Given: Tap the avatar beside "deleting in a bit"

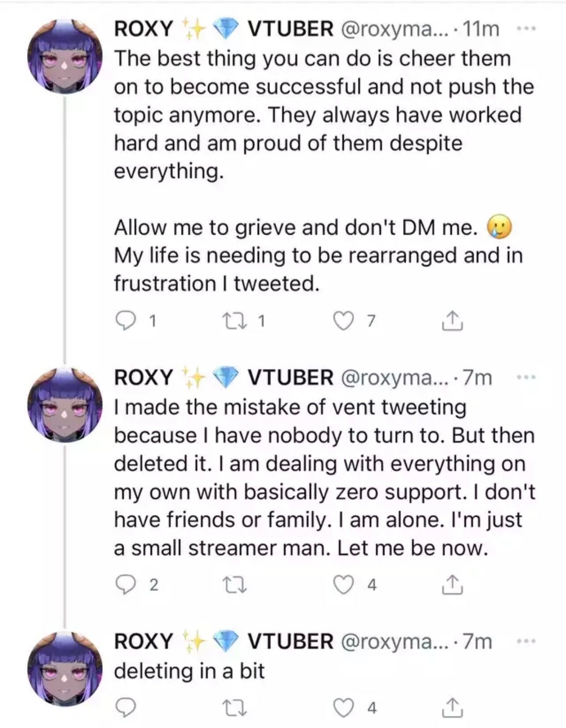Looking at the screenshot, I should 64,667.
